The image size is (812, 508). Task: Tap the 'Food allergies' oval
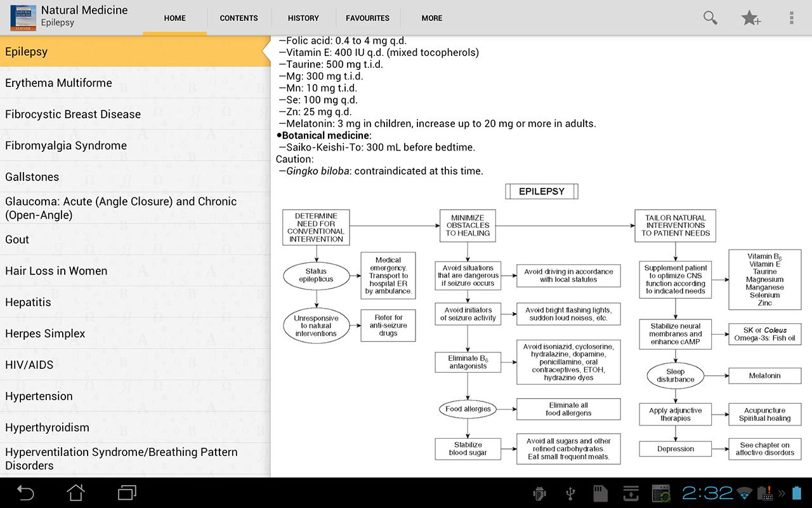point(468,409)
